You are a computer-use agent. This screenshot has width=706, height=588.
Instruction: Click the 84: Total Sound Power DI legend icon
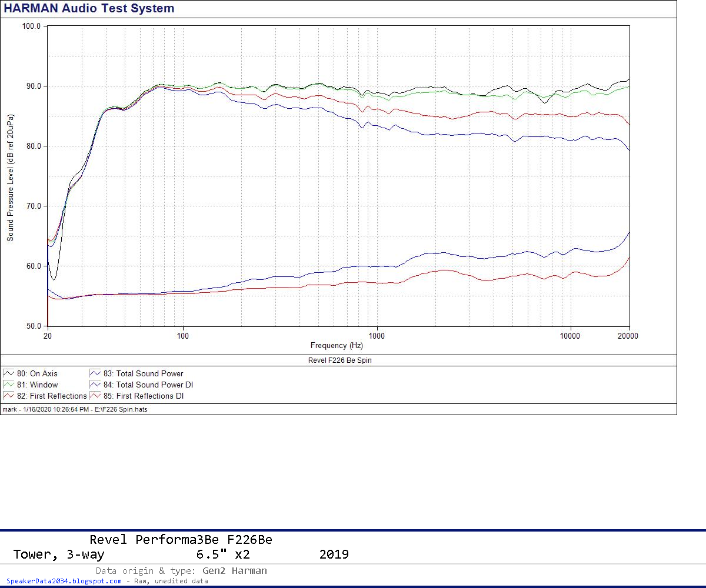[94, 385]
